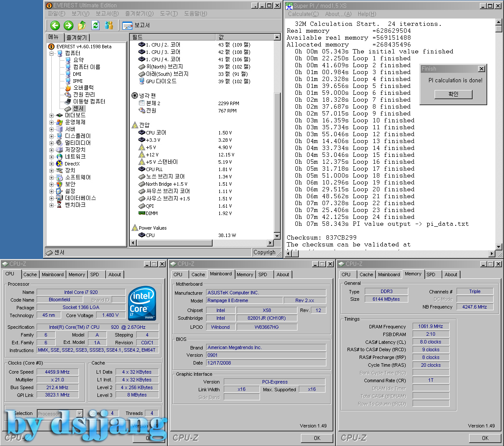
Task: Click the QPI voltage row icon
Action: pos(142,206)
